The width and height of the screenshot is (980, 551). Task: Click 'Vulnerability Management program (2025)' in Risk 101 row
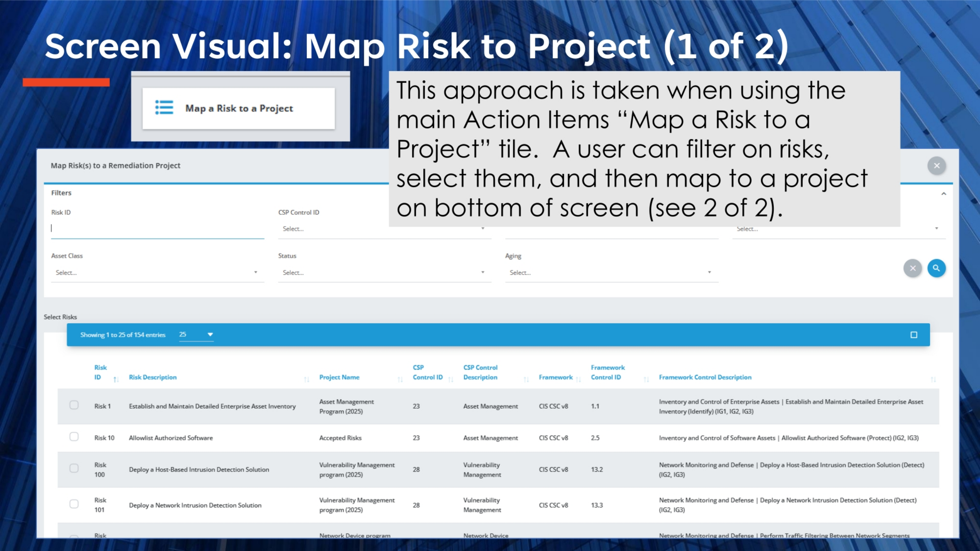click(x=357, y=505)
